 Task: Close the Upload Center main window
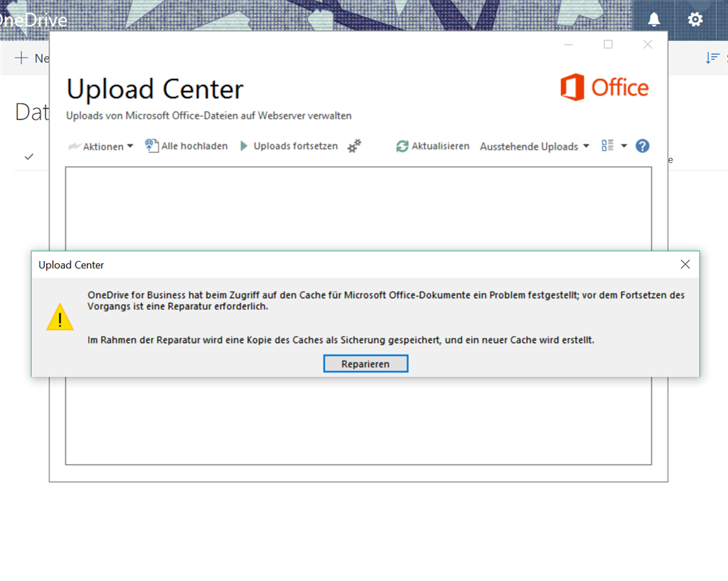[x=648, y=45]
